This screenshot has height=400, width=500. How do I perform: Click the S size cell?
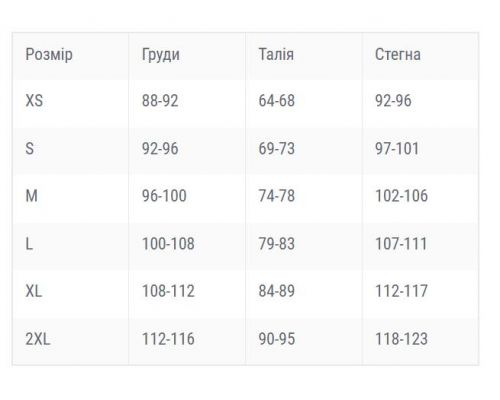(x=30, y=148)
